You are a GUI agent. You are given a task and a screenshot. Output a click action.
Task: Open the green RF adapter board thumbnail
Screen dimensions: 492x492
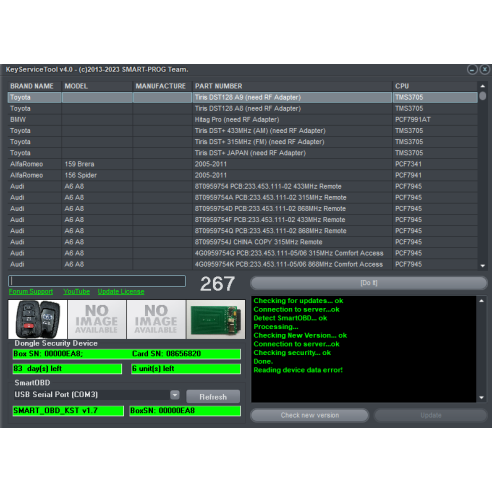point(216,319)
